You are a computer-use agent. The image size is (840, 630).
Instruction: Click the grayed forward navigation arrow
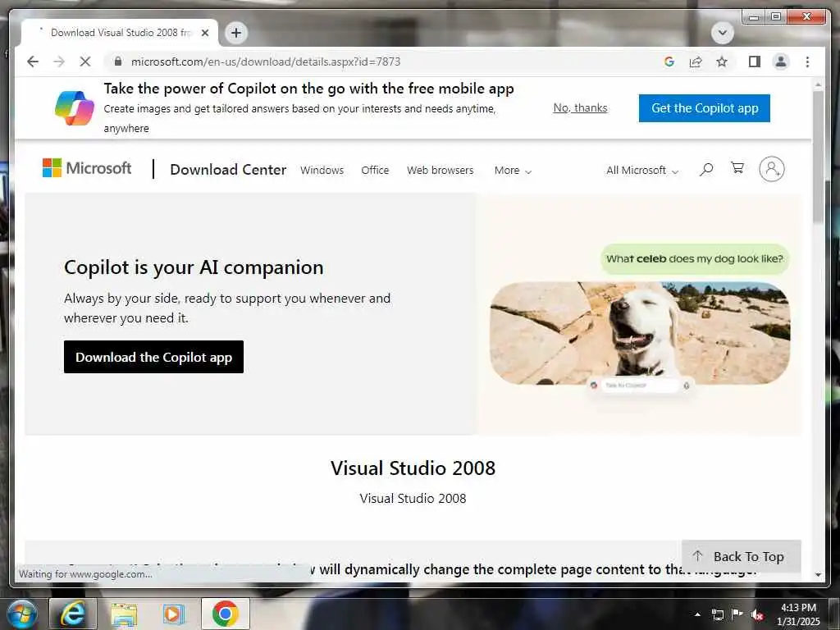[x=59, y=62]
